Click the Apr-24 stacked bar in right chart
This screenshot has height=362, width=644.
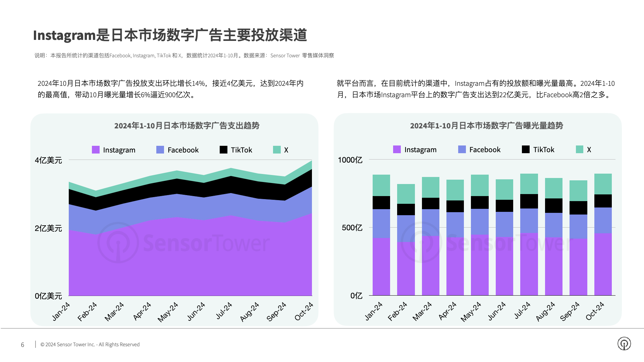[x=455, y=237]
